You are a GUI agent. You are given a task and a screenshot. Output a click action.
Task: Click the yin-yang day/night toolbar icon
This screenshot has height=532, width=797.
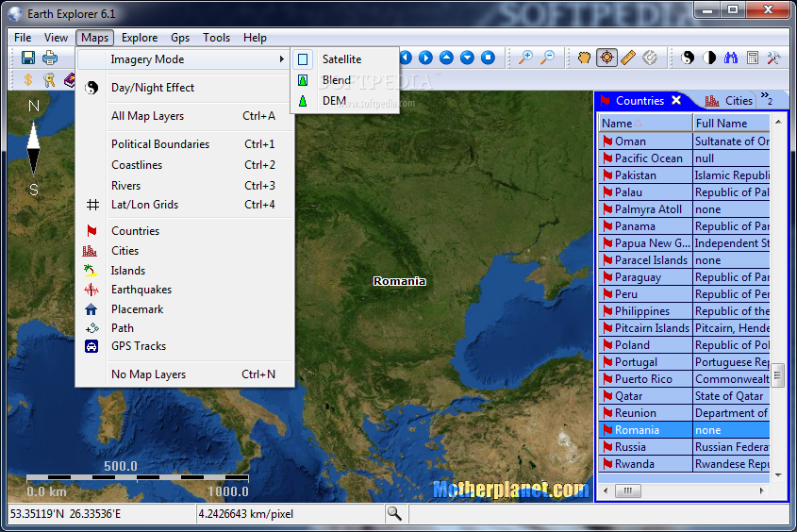tap(688, 58)
